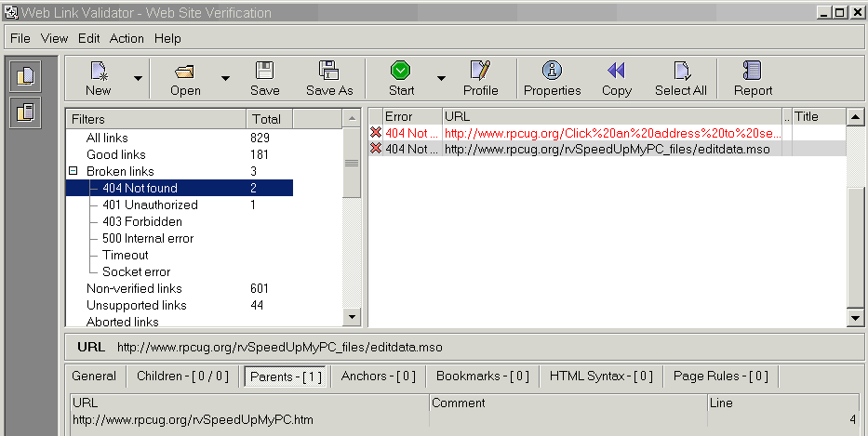Click the New project toolbar icon
Image resolution: width=868 pixels, height=436 pixels.
(x=99, y=72)
